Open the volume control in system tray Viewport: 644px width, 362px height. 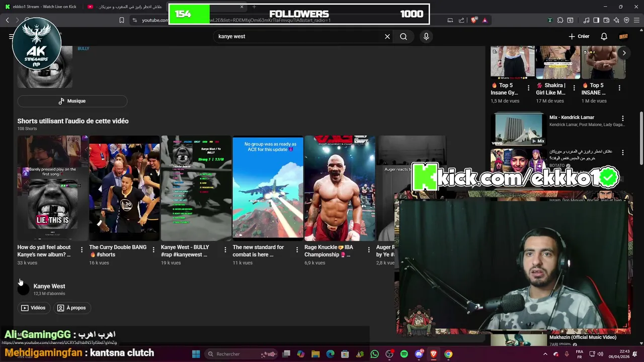600,354
